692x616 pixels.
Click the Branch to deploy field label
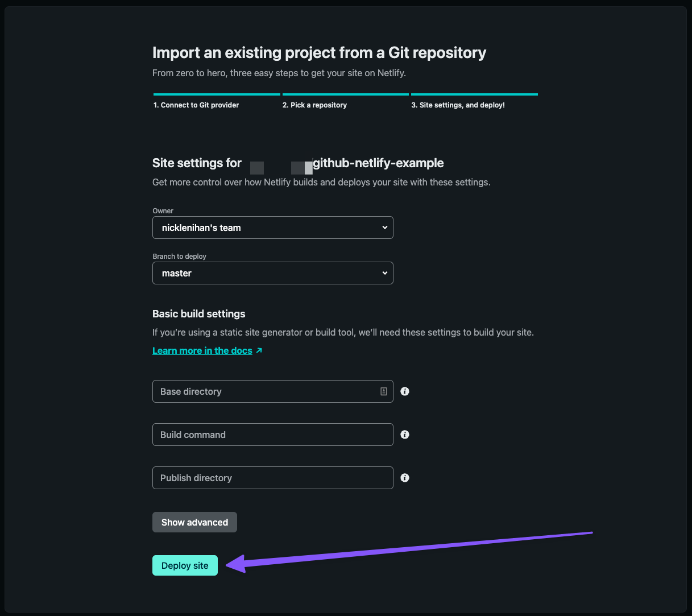(x=179, y=257)
